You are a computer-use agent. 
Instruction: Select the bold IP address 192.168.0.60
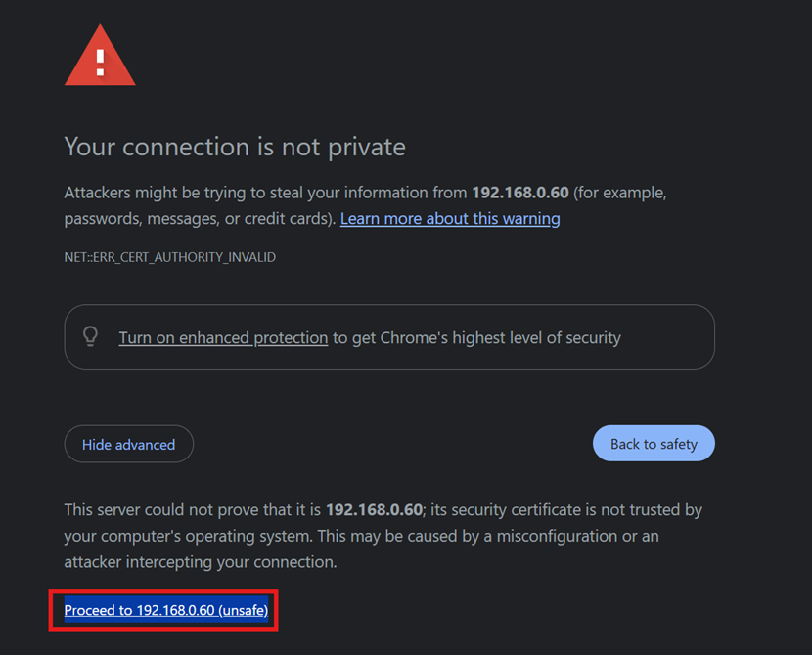(x=520, y=193)
